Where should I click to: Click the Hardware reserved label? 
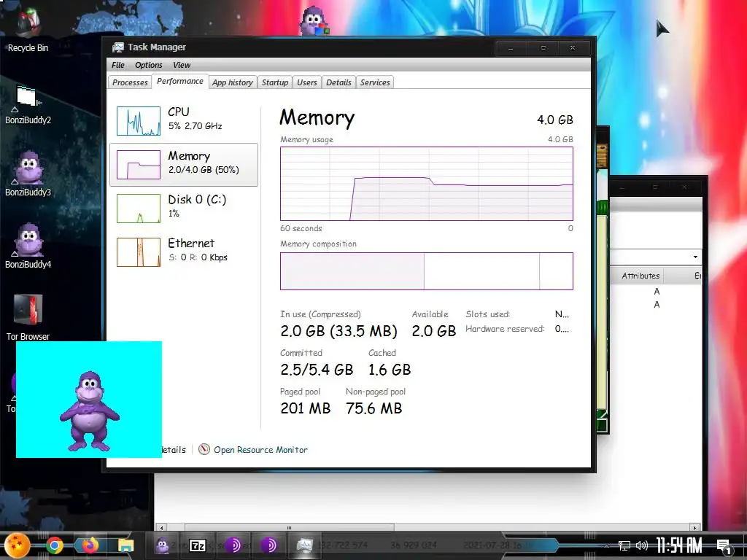pos(505,329)
